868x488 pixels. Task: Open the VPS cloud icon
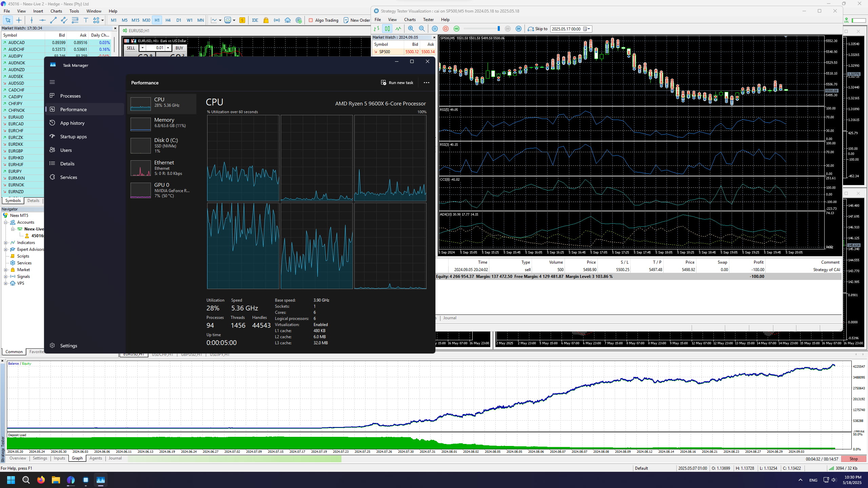click(288, 20)
